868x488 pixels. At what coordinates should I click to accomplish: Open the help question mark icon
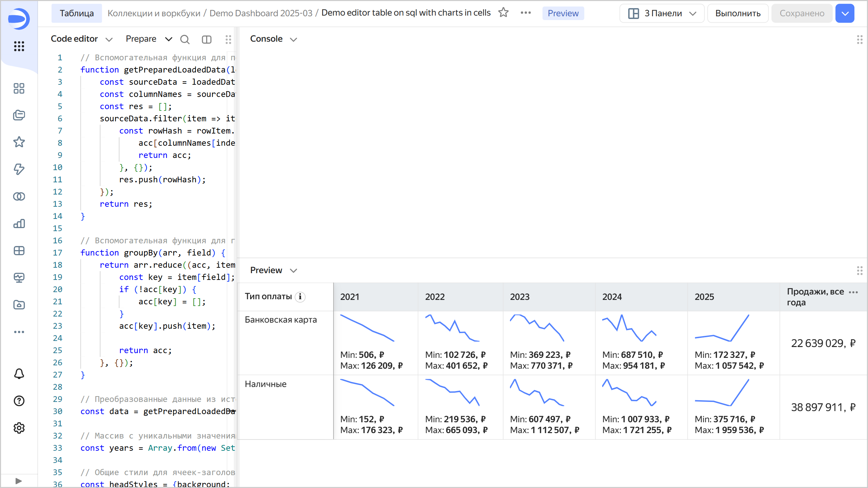[x=19, y=401]
